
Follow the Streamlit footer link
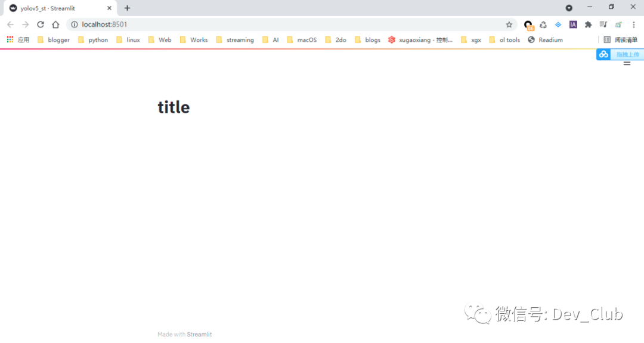pyautogui.click(x=199, y=335)
